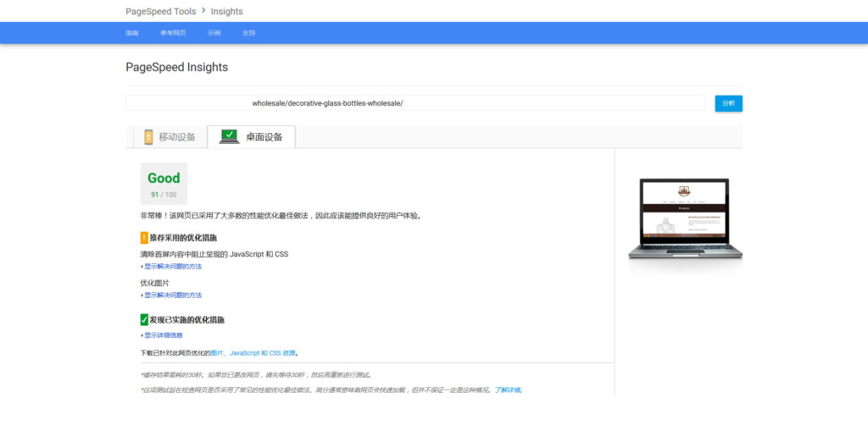Expand 显示详细信息 details

[x=164, y=335]
